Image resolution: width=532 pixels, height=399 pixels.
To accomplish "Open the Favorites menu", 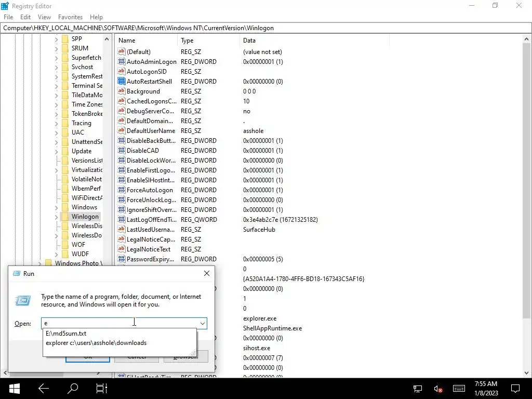I will pos(70,17).
